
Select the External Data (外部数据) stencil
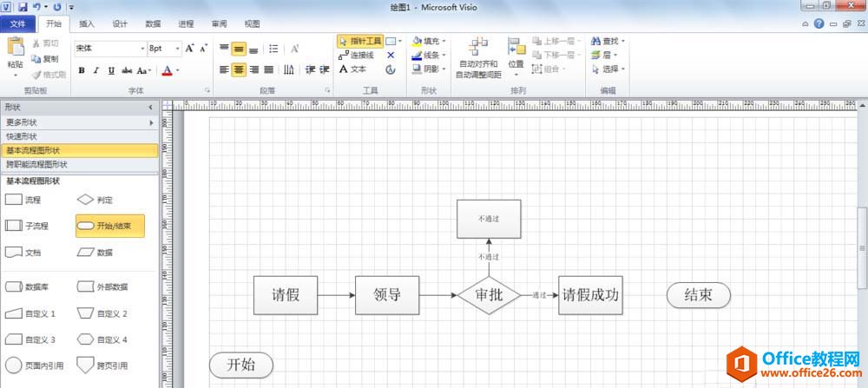pyautogui.click(x=102, y=286)
